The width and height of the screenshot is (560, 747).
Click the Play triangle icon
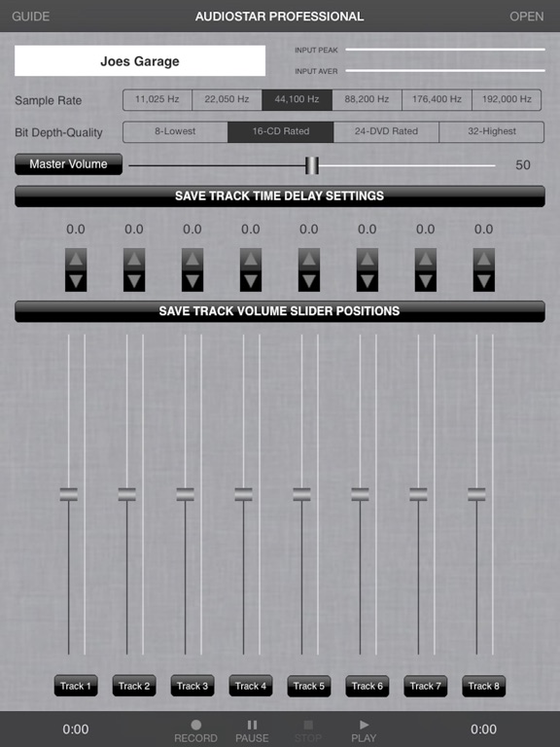tap(364, 725)
